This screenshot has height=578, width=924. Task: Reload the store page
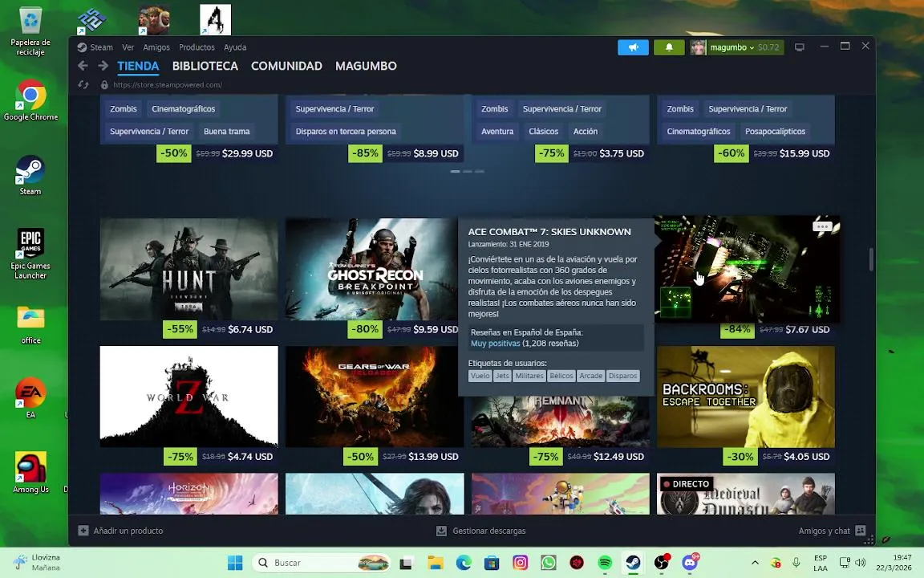(83, 85)
